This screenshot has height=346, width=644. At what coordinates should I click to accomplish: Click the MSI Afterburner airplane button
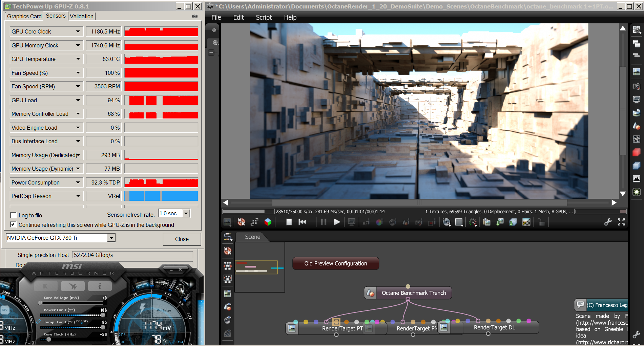click(72, 286)
